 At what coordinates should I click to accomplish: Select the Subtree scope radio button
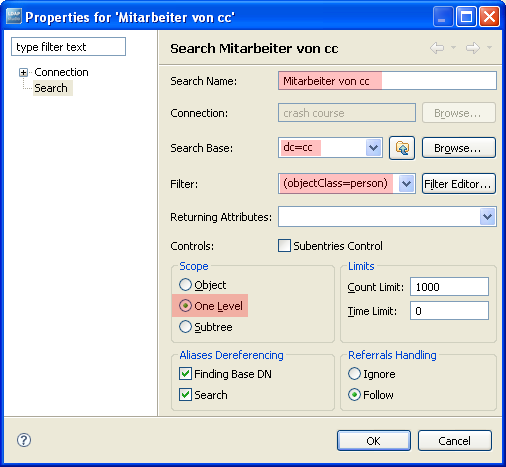[185, 327]
